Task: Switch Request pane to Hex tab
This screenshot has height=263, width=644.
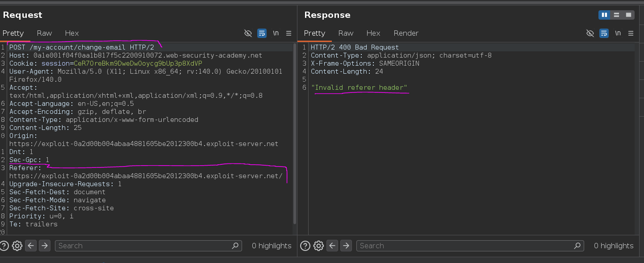Action: point(72,33)
